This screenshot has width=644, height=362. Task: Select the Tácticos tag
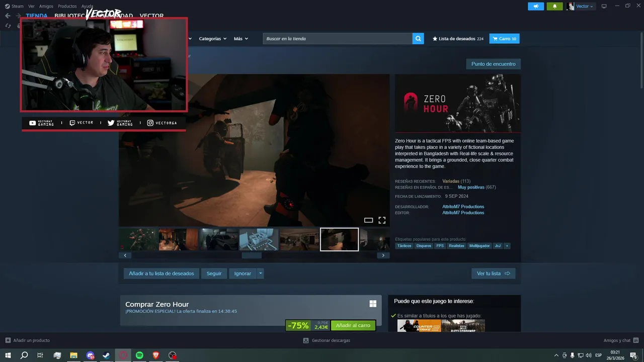(x=404, y=246)
